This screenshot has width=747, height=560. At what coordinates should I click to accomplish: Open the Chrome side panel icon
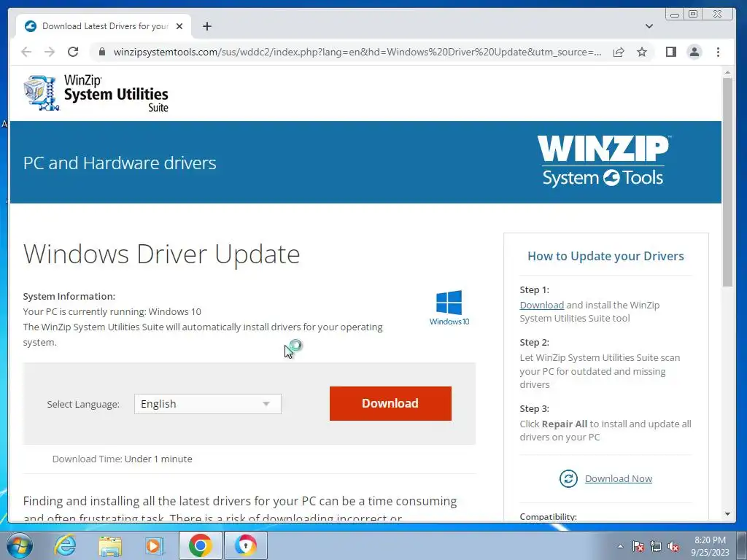pyautogui.click(x=671, y=52)
